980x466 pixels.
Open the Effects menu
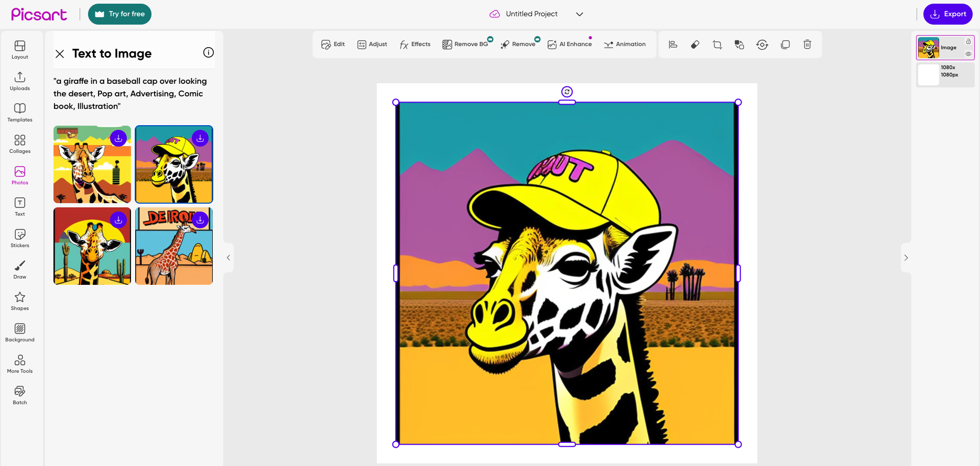point(415,45)
